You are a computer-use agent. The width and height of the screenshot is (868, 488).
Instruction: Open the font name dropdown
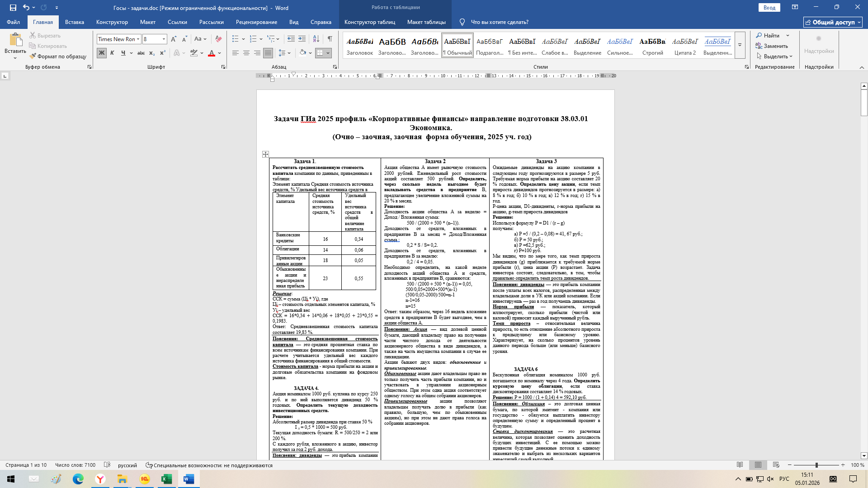pyautogui.click(x=138, y=39)
